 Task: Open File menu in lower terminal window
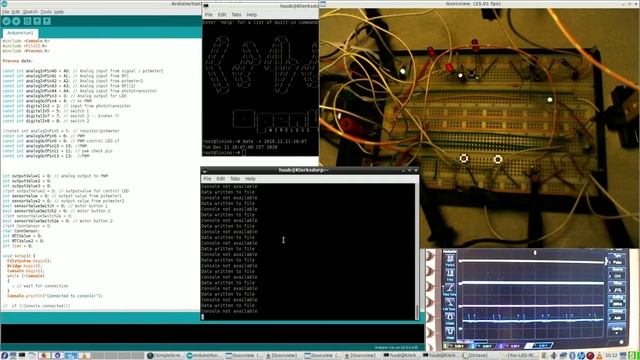207,178
